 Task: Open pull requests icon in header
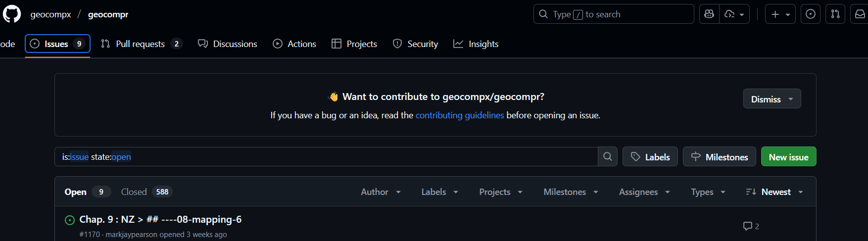(835, 14)
